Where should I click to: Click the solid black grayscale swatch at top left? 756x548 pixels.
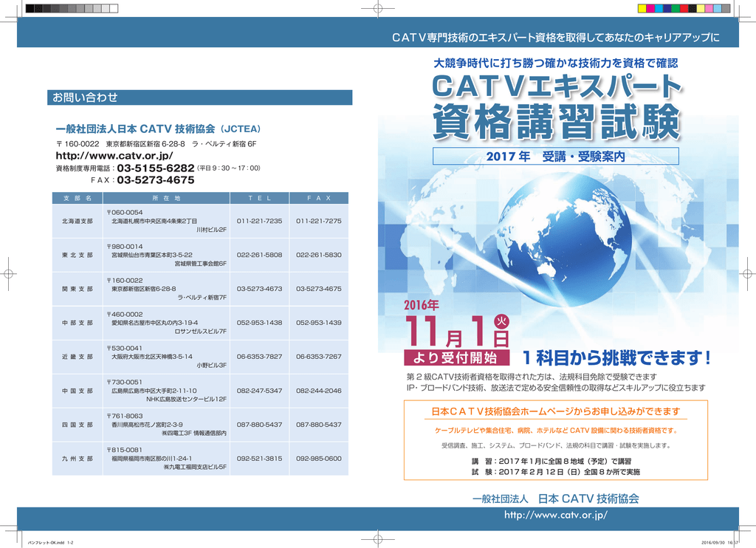(30, 8)
